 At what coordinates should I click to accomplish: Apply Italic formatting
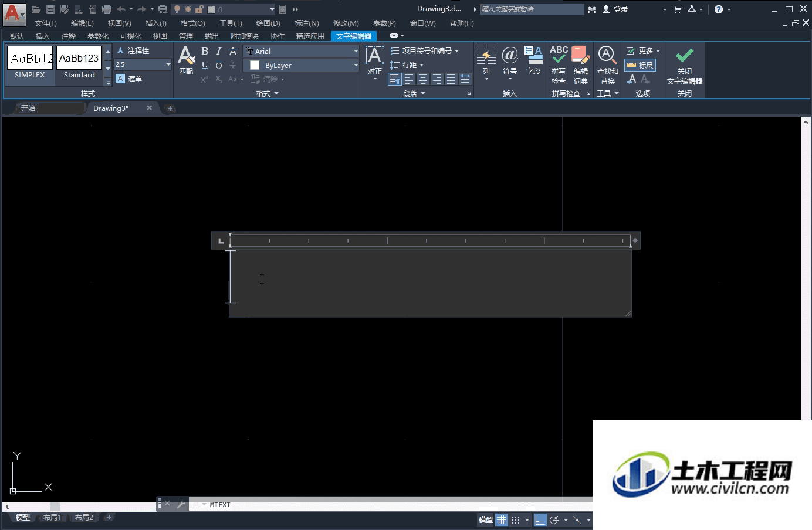pos(219,52)
